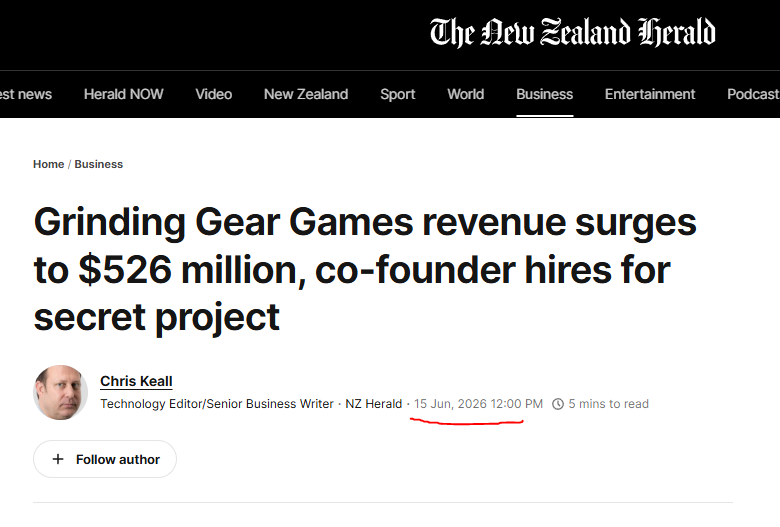Select the Business nav tab
The width and height of the screenshot is (780, 527).
[x=545, y=94]
